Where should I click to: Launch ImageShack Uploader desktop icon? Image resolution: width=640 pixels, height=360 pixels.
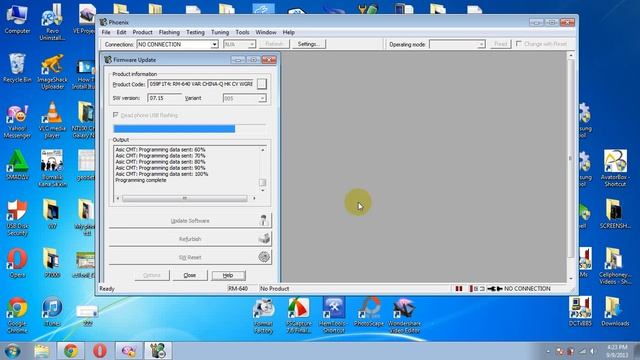52,71
